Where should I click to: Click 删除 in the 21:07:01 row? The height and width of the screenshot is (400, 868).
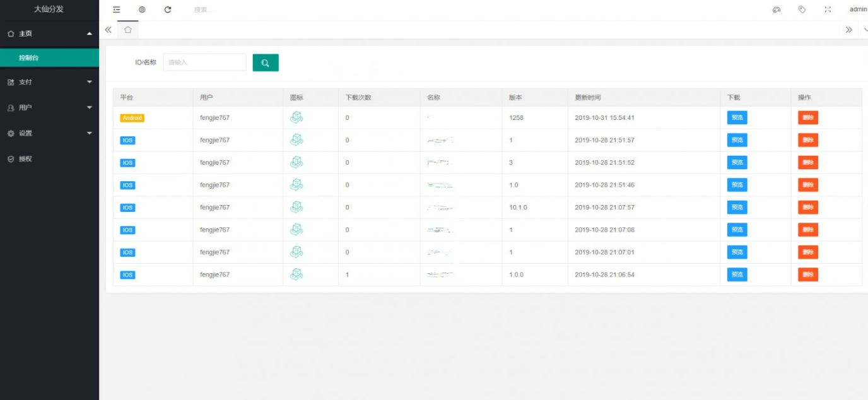[x=808, y=252]
